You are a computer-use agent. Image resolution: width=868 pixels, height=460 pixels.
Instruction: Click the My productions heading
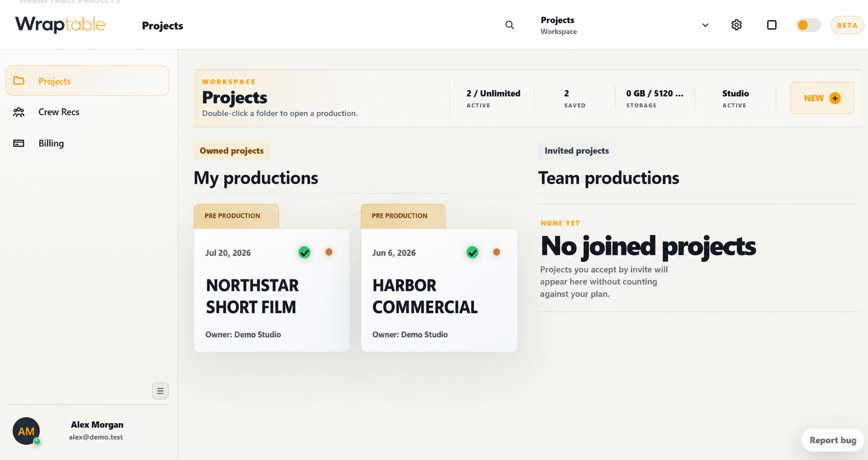(256, 178)
